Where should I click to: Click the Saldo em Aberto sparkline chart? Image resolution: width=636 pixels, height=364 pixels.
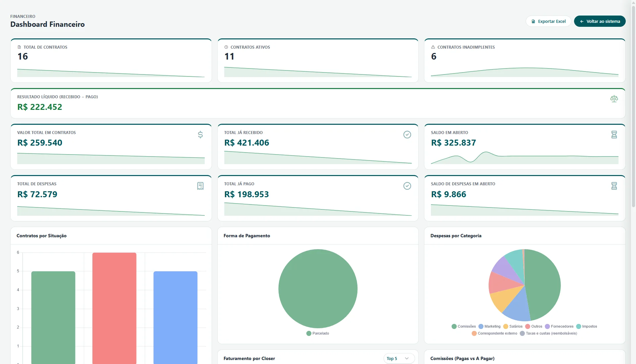pyautogui.click(x=524, y=158)
